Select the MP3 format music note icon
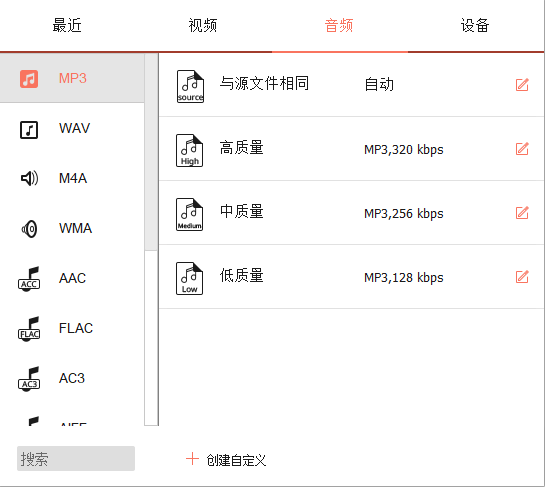The height and width of the screenshot is (487, 545). (x=29, y=79)
